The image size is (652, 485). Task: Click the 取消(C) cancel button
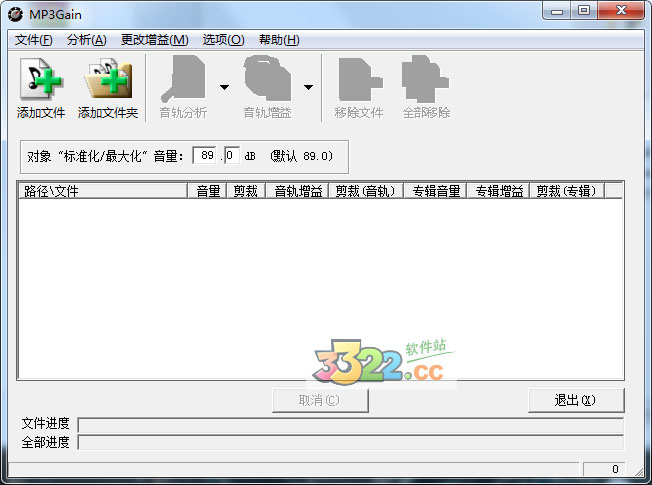click(320, 400)
